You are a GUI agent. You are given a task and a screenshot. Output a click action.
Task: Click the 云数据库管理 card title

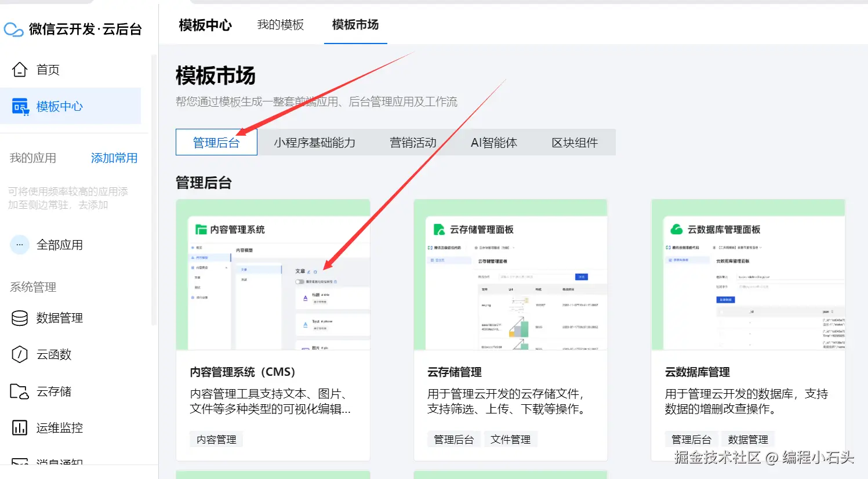(x=698, y=372)
